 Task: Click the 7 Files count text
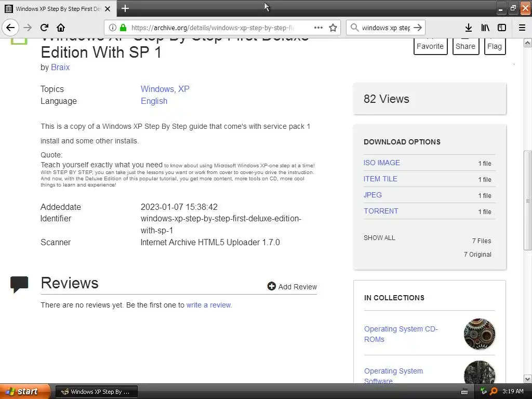tap(482, 241)
